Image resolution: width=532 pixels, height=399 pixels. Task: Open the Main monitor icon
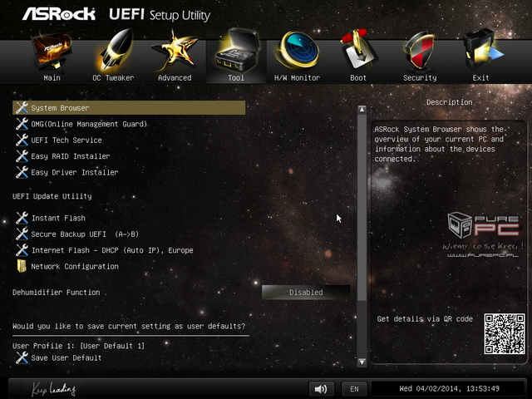52,52
